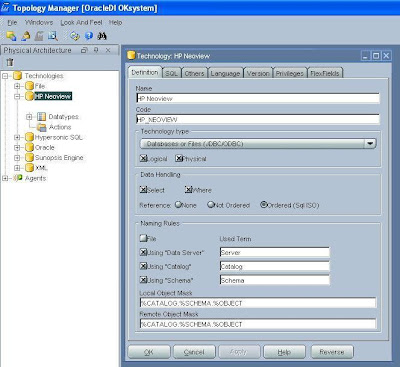
Task: Click the Technologies node cylinder icon
Action: [17, 76]
